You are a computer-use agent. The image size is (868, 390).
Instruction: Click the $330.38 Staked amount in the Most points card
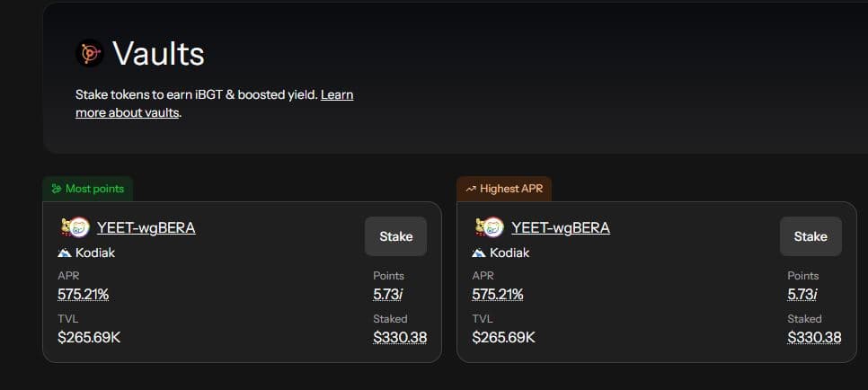coord(400,338)
